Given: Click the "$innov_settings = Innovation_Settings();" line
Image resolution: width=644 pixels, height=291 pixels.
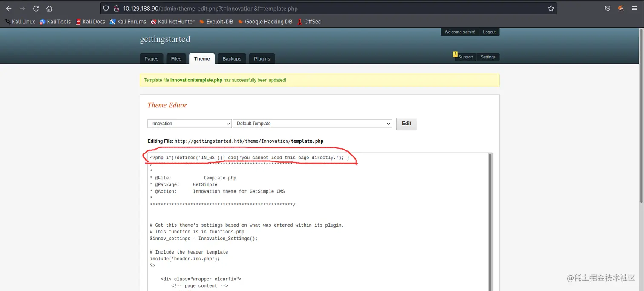Looking at the screenshot, I should (x=204, y=239).
